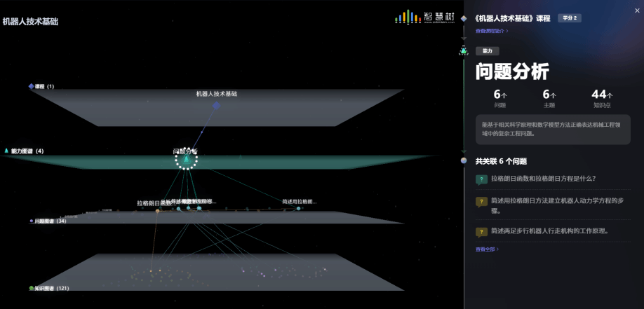Close the side detail panel
The image size is (644, 309).
tap(636, 8)
